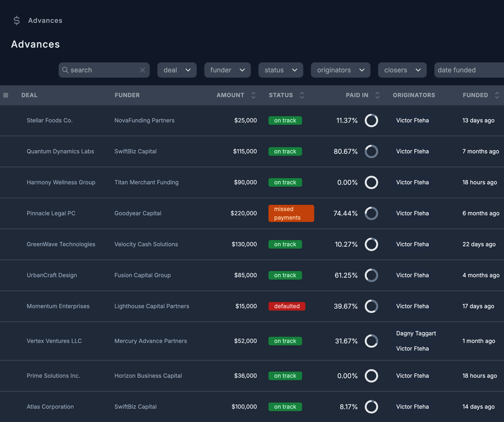This screenshot has height=422, width=504.
Task: Click the date funded filter field
Action: point(468,70)
